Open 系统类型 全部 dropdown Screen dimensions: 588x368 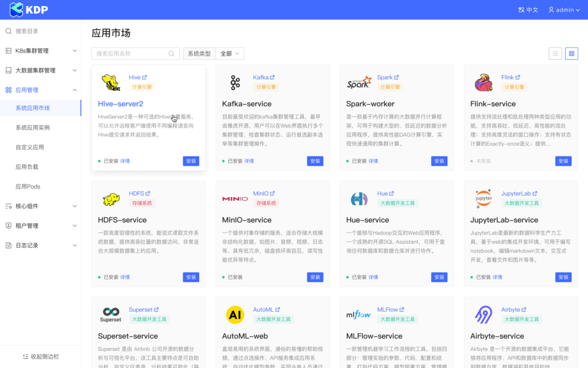tap(230, 53)
